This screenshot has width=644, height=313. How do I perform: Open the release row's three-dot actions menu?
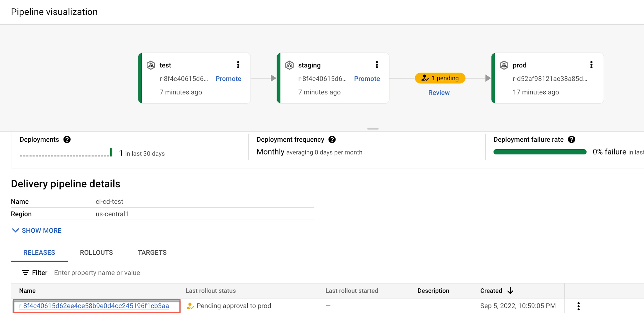[x=578, y=306]
